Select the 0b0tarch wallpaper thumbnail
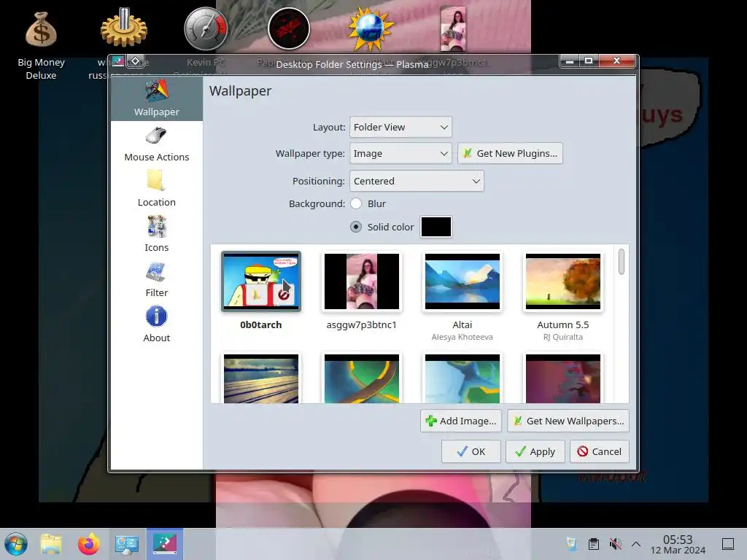747x560 pixels. [261, 281]
